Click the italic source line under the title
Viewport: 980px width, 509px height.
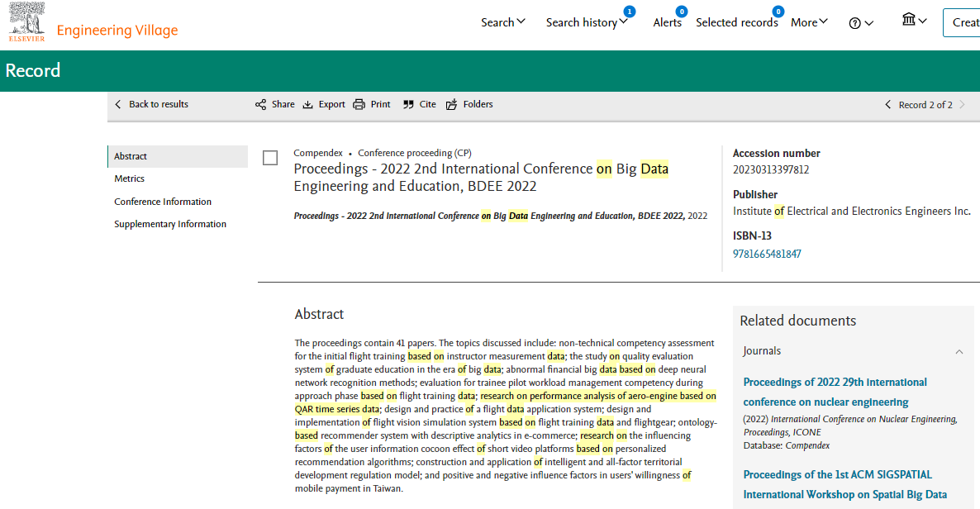[501, 216]
